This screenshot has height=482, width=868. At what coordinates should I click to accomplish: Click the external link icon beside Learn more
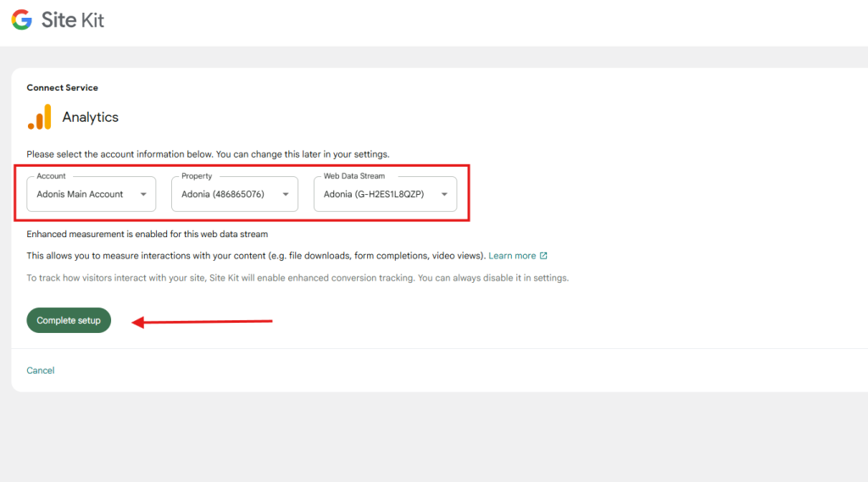pos(543,256)
